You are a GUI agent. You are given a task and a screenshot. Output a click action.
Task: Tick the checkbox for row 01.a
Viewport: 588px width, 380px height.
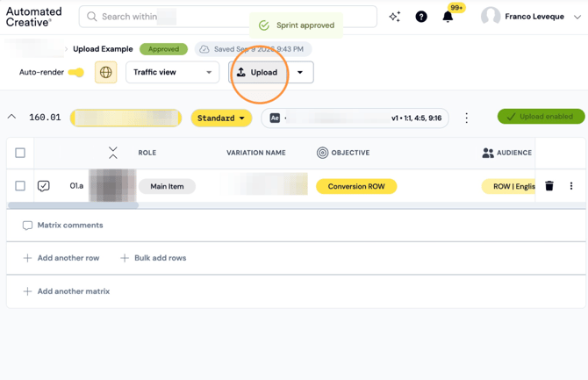click(20, 186)
